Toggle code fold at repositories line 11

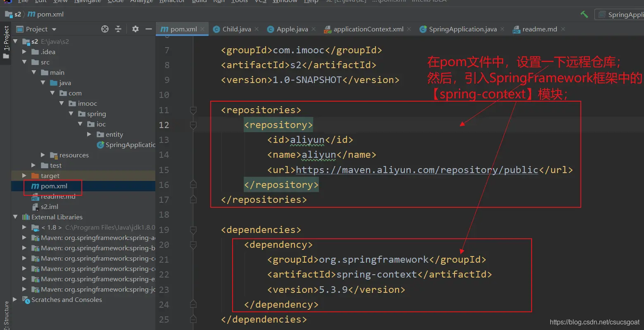(x=193, y=110)
